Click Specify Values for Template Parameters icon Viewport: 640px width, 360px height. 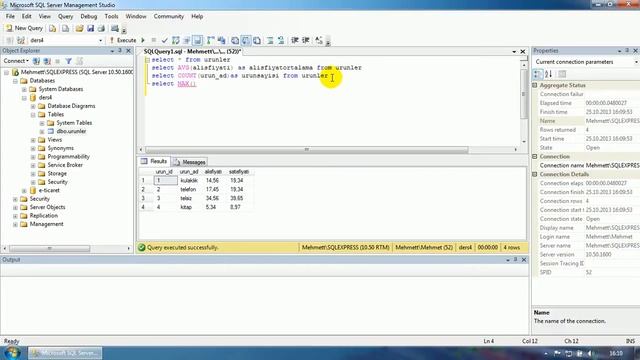coord(319,40)
